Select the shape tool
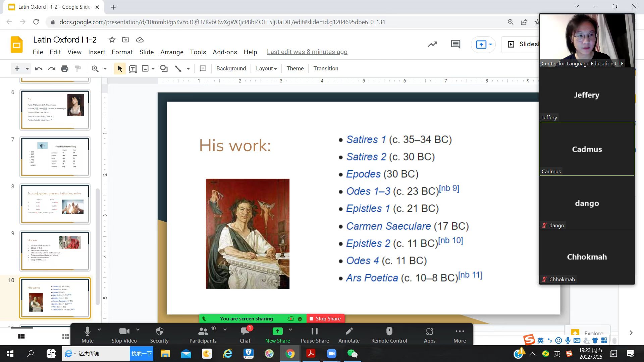The image size is (644, 362). 164,69
